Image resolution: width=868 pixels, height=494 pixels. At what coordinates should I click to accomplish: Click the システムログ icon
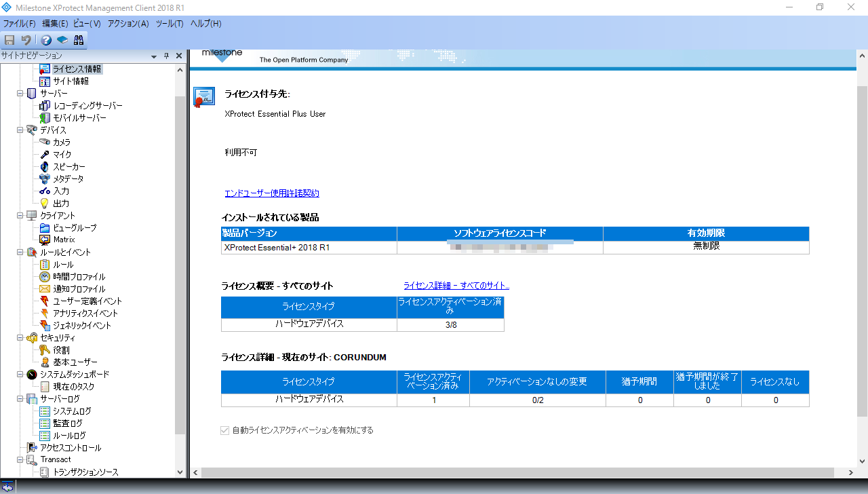pyautogui.click(x=45, y=411)
